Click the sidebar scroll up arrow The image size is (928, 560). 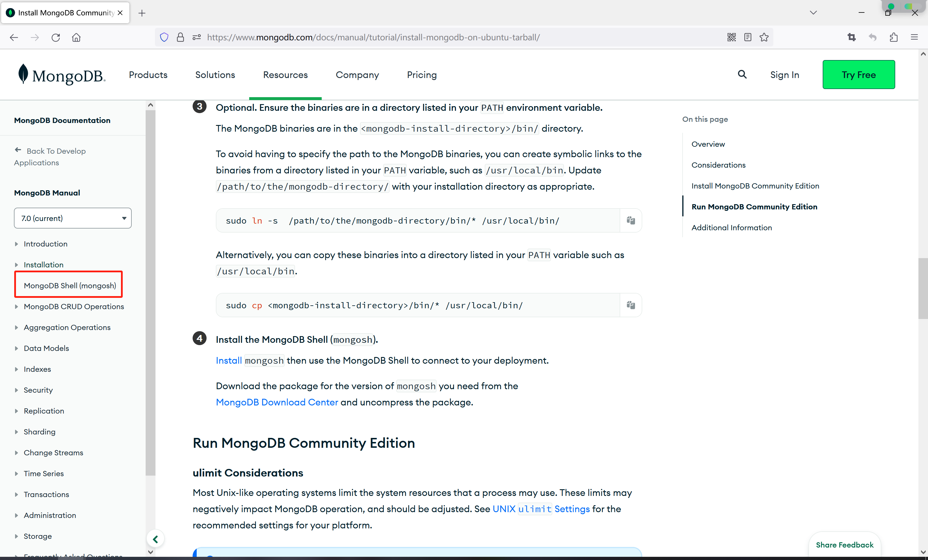(151, 105)
